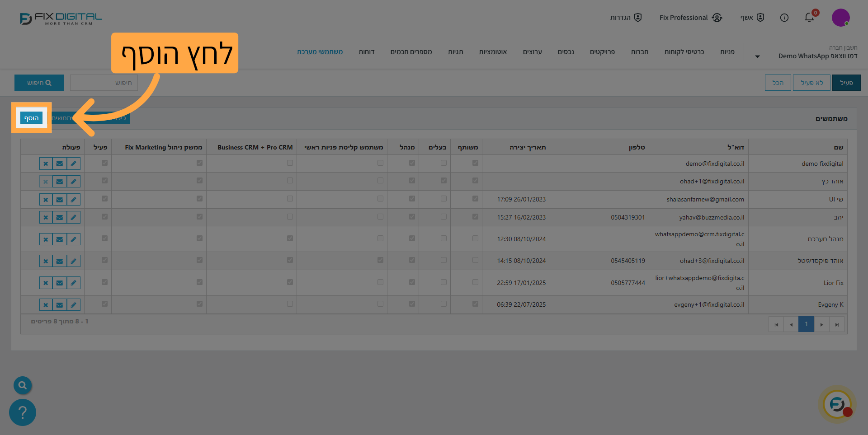
Task: Expand the account selector dropdown arrow
Action: click(x=757, y=56)
